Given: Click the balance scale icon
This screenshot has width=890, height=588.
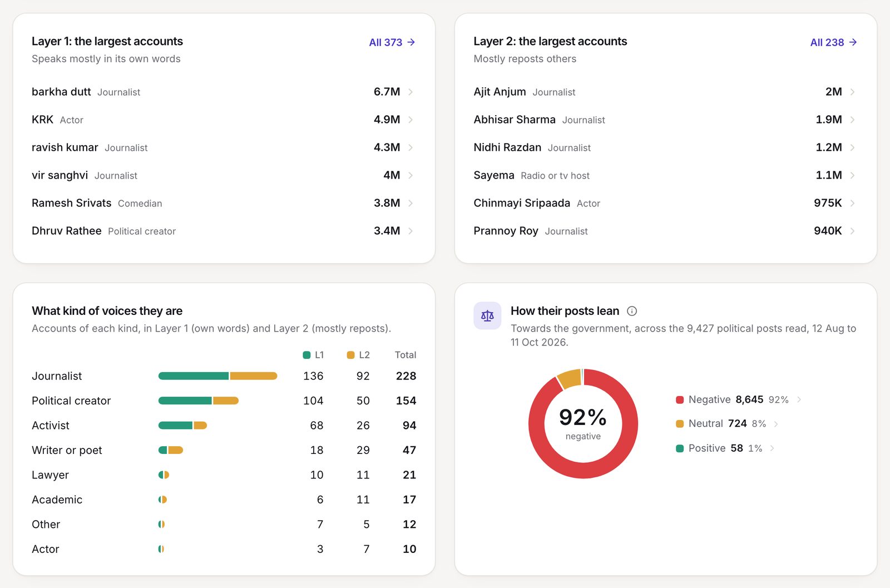Looking at the screenshot, I should pos(487,316).
